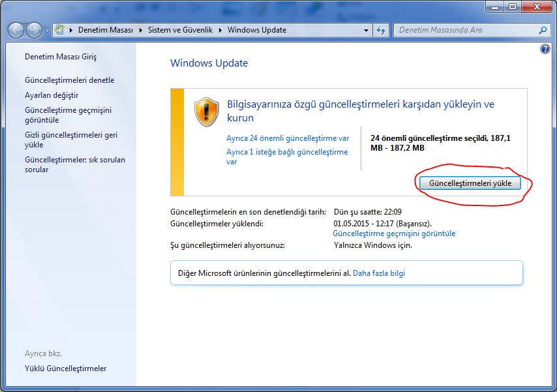Click the warning shield icon
Image resolution: width=557 pixels, height=392 pixels.
tap(206, 112)
